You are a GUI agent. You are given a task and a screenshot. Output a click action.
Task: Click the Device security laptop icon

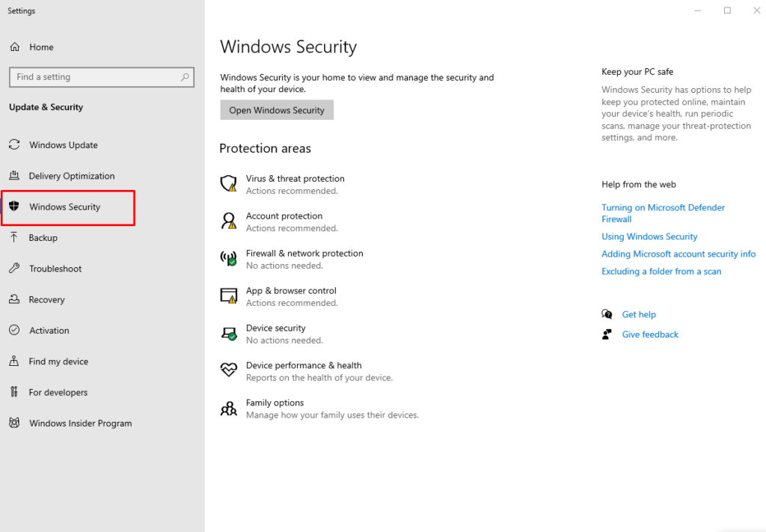click(228, 333)
